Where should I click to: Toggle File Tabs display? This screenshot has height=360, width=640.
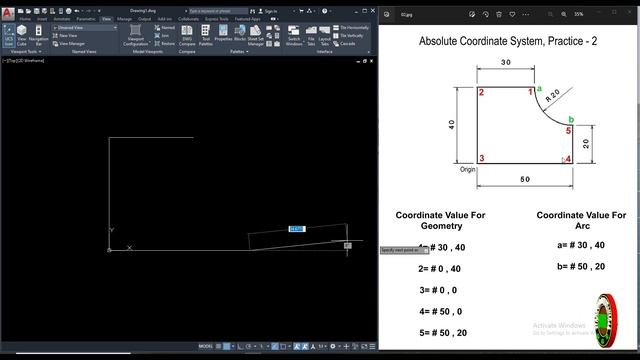pyautogui.click(x=311, y=35)
